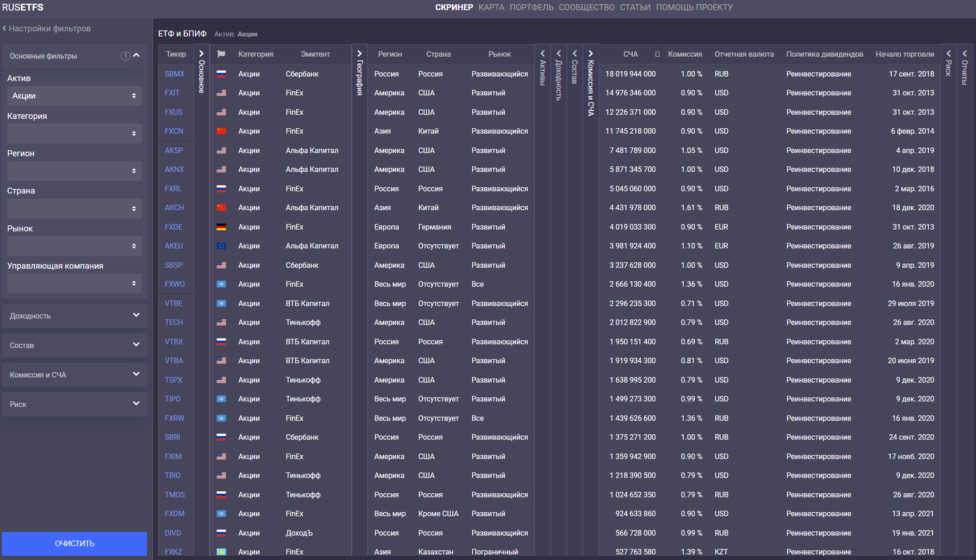Viewport: 976px width, 560px height.
Task: Sort by СЧА column header
Action: [630, 54]
